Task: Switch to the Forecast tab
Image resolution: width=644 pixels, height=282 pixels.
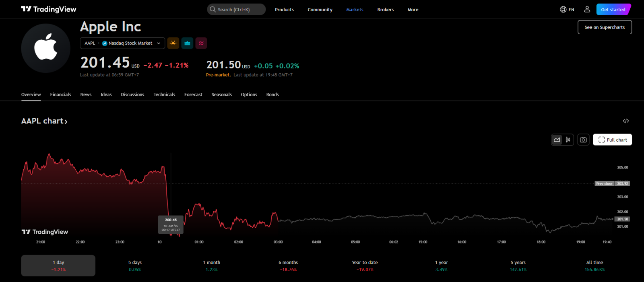Action: click(x=193, y=95)
